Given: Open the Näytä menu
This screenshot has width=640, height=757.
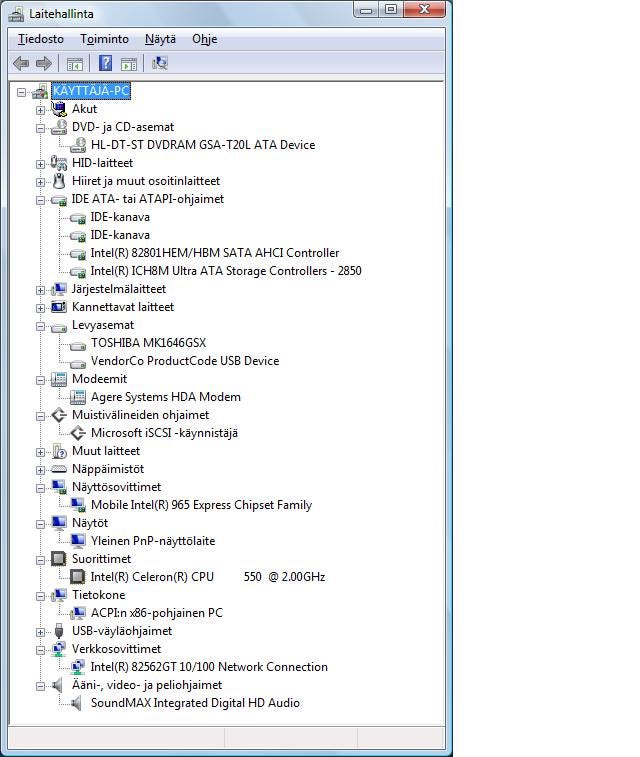Looking at the screenshot, I should 160,39.
